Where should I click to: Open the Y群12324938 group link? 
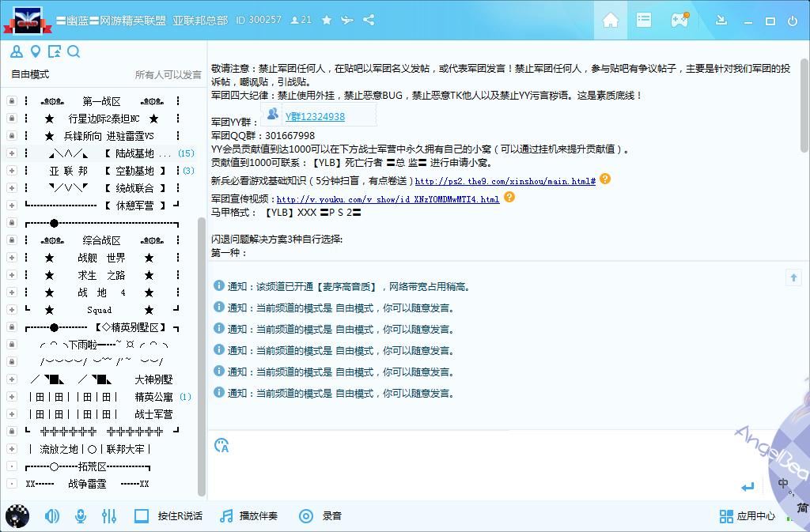[x=315, y=117]
